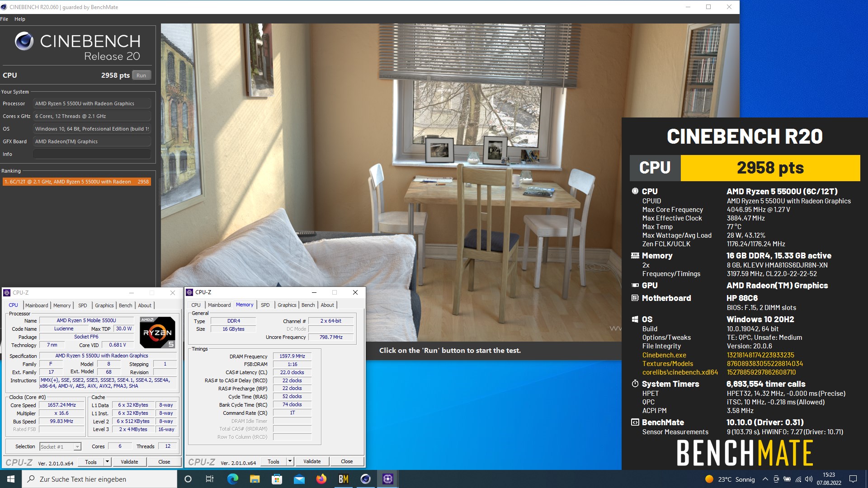This screenshot has width=868, height=488.
Task: Switch to CPU-Z taskbar icon
Action: (x=387, y=479)
